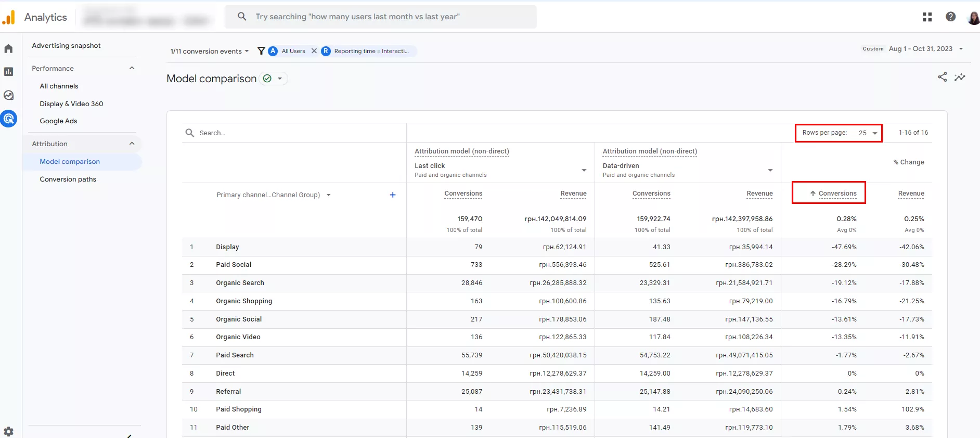Open the Google apps grid icon
Image resolution: width=980 pixels, height=438 pixels.
click(927, 17)
